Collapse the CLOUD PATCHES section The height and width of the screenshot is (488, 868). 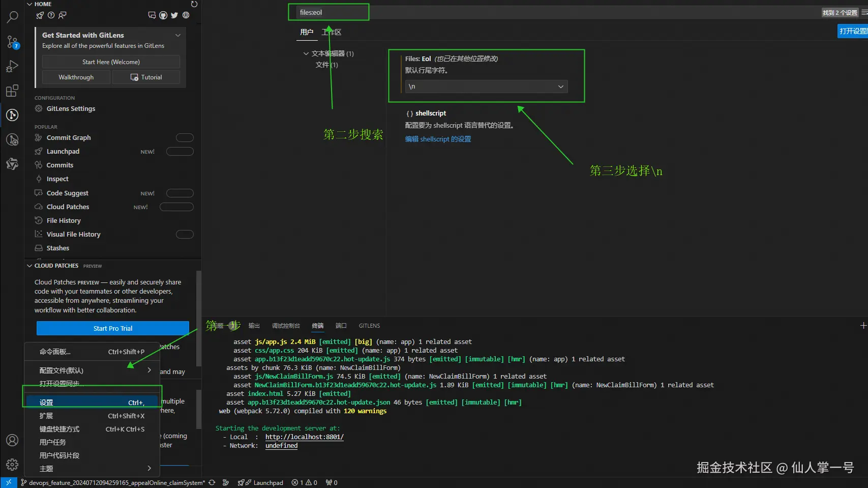(x=29, y=266)
